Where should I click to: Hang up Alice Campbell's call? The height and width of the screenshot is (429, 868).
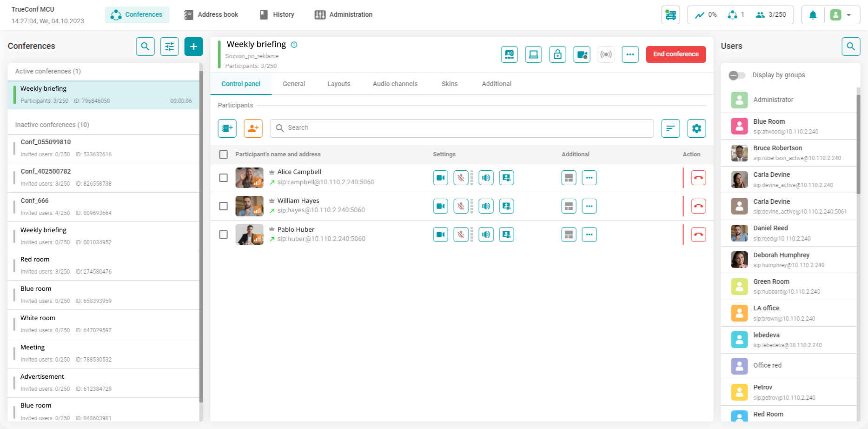pyautogui.click(x=698, y=178)
